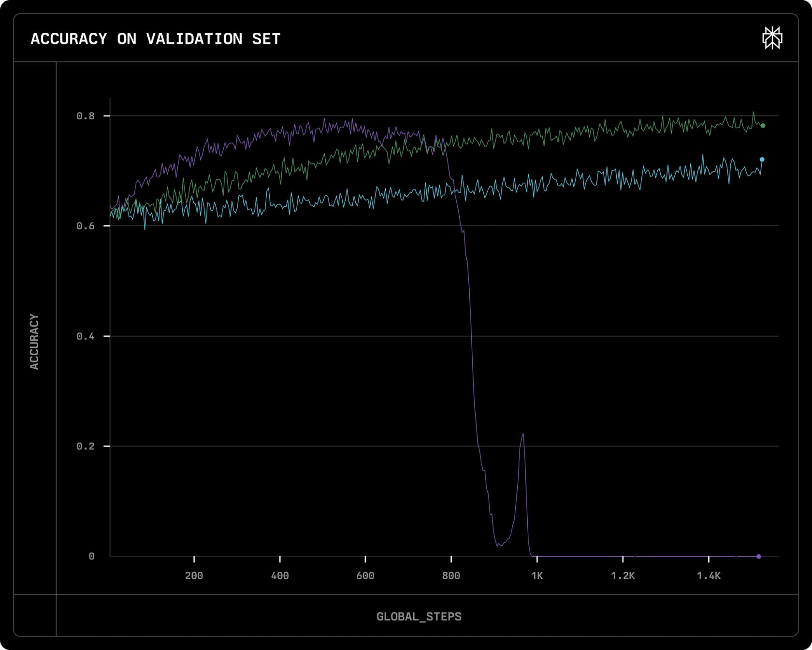Click the 1.4K x-axis tick label
The height and width of the screenshot is (650, 812).
709,576
